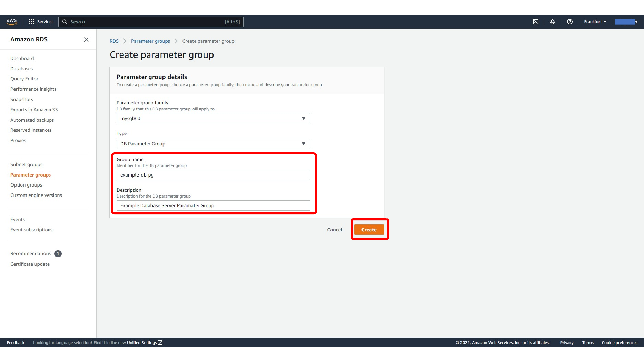Open the Privacy footer link
644x362 pixels.
(567, 343)
